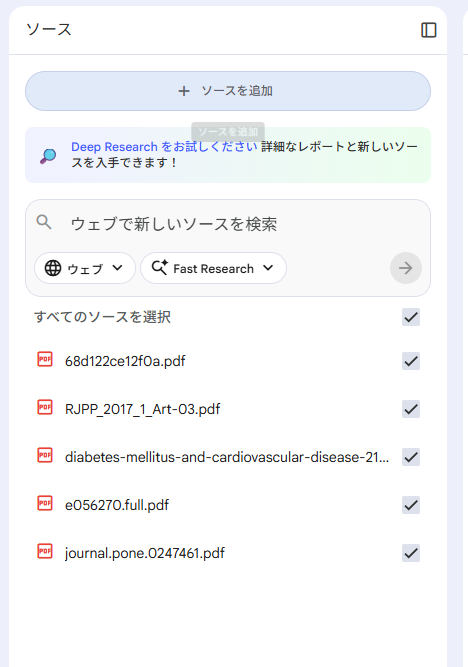Image resolution: width=468 pixels, height=667 pixels.
Task: Open the ウェブ source type dropdown
Action: point(85,268)
